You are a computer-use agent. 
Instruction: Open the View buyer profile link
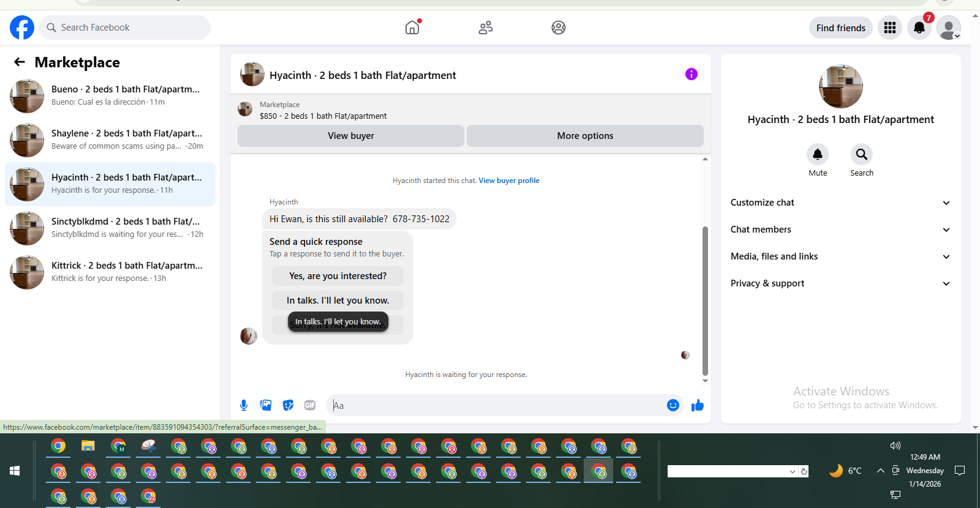[509, 181]
